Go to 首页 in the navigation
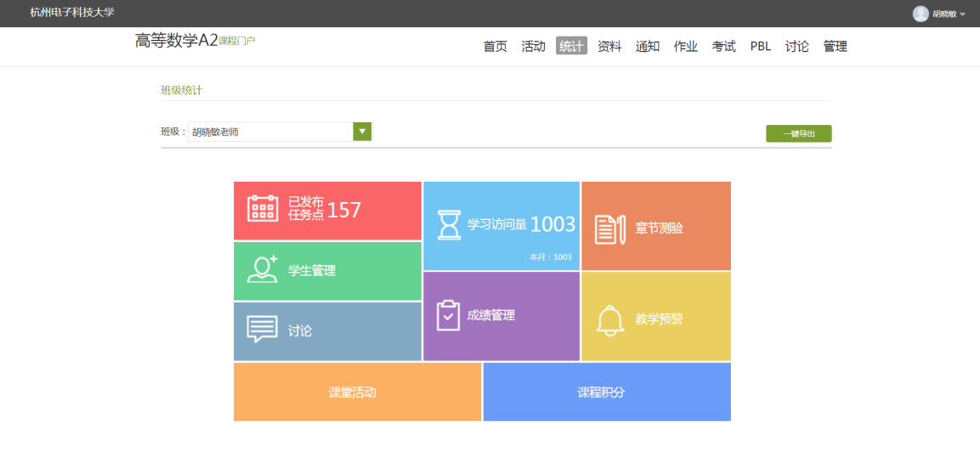 coord(495,46)
